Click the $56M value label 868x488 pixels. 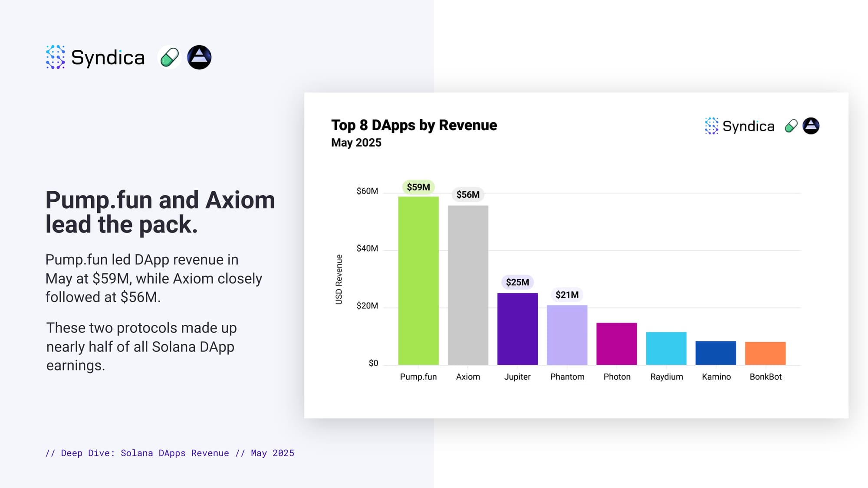tap(468, 194)
